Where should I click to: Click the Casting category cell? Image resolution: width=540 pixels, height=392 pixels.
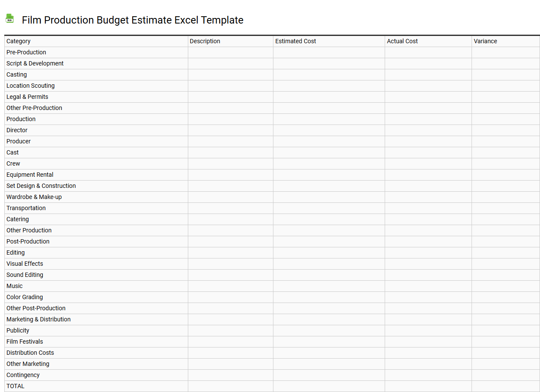point(17,74)
